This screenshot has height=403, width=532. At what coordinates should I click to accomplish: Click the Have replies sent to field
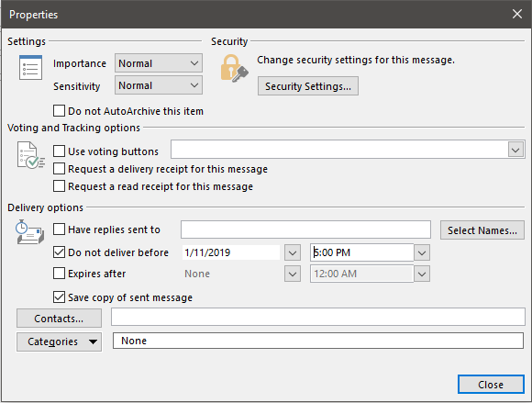coord(305,229)
